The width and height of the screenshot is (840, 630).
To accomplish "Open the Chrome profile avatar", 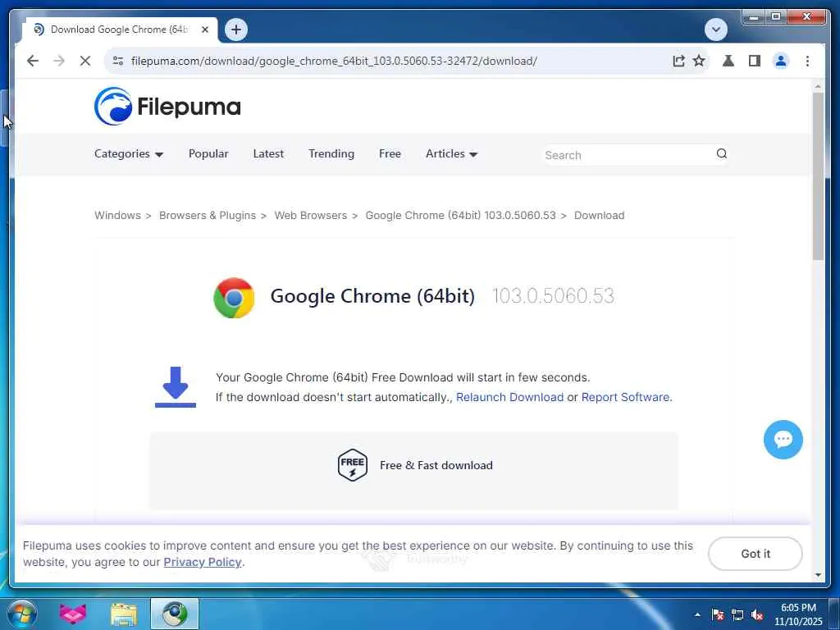I will pyautogui.click(x=781, y=61).
